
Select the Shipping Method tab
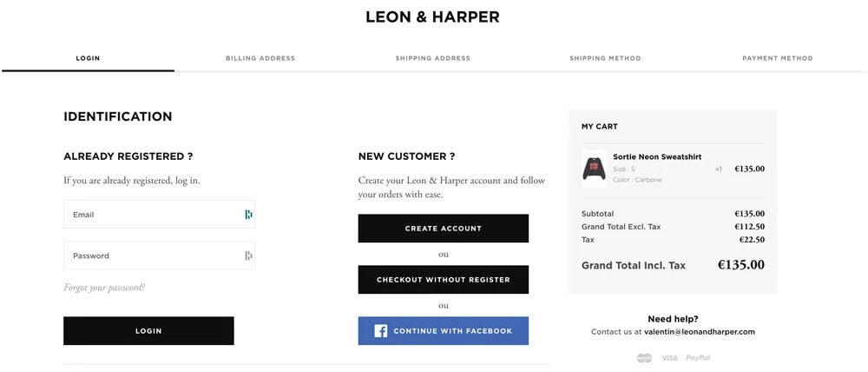point(605,58)
